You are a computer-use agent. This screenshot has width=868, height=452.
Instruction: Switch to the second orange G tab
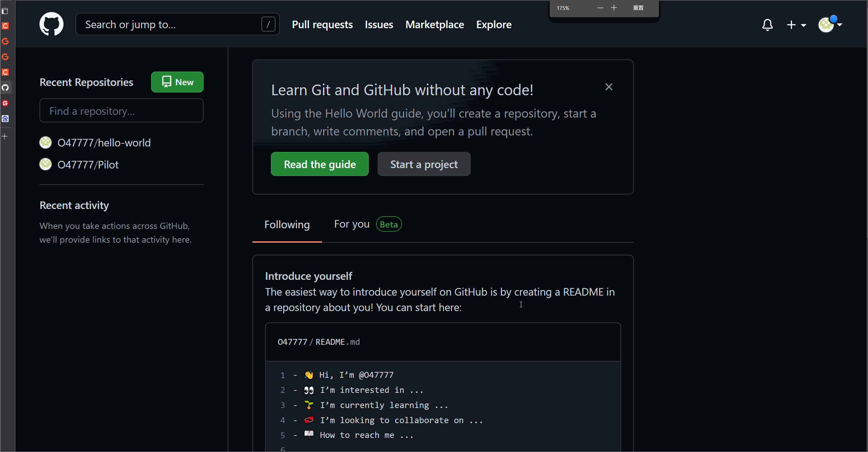click(5, 57)
